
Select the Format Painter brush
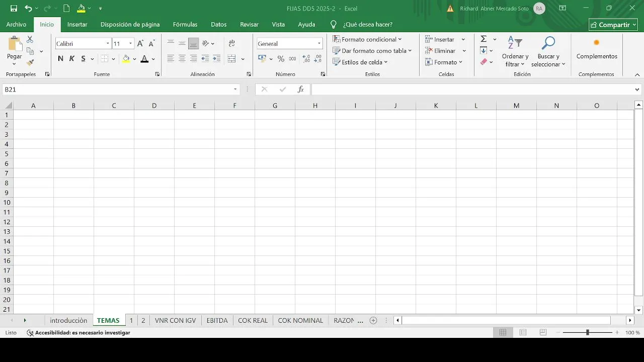tap(30, 62)
